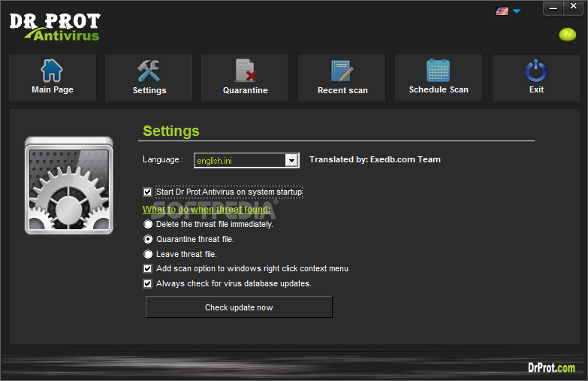Select Quarantine threat file option
The width and height of the screenshot is (588, 381).
pyautogui.click(x=188, y=239)
